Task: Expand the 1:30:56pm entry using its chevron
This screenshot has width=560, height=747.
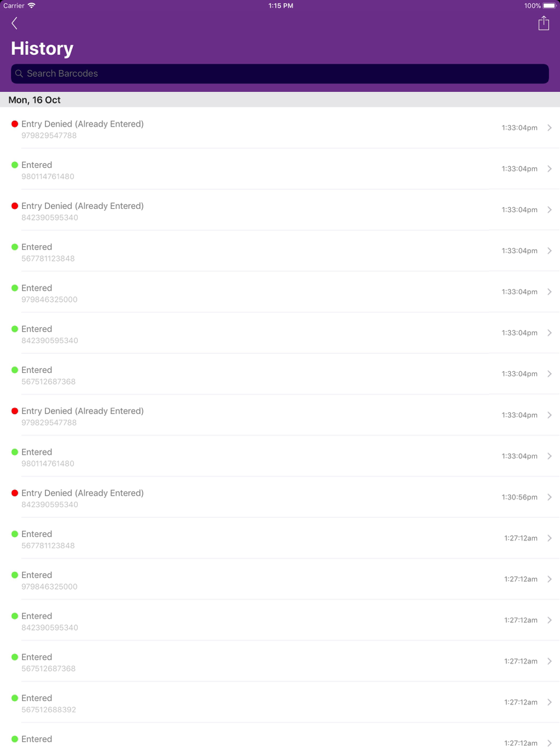Action: tap(549, 497)
